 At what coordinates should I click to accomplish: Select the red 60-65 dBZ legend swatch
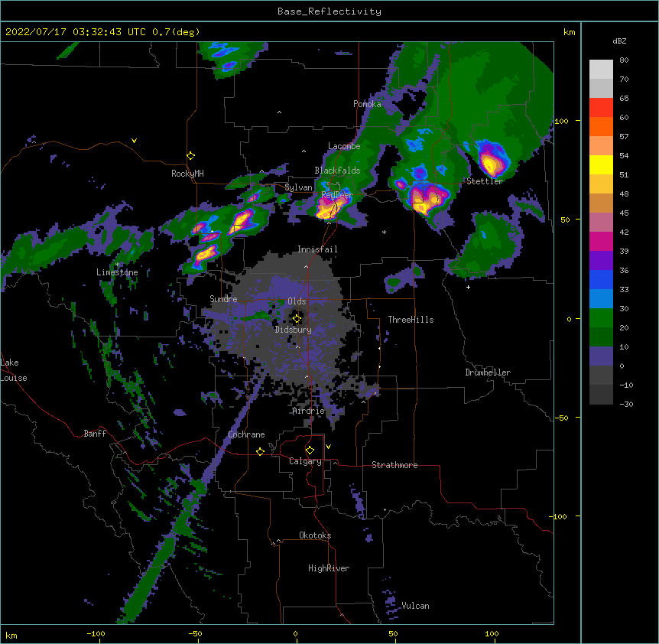tap(601, 107)
